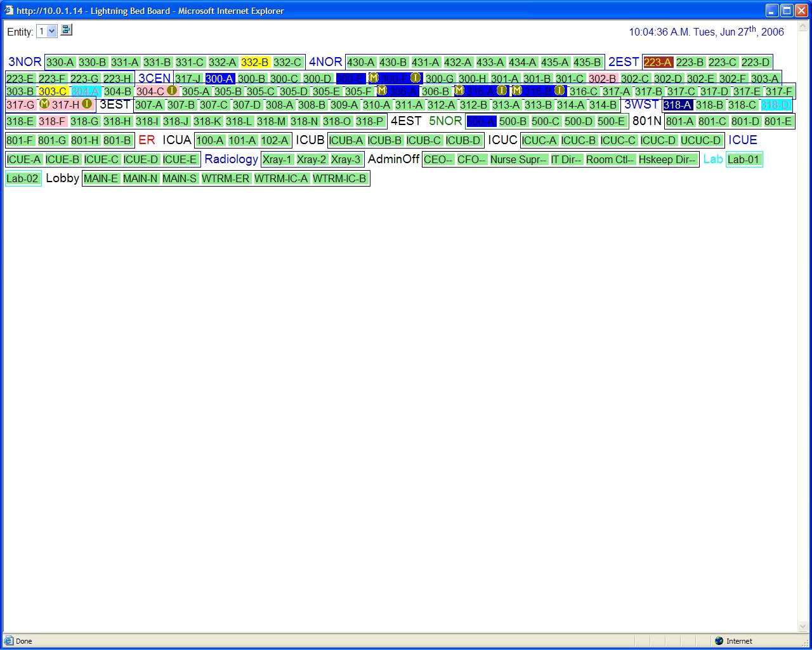
Task: Click the Internet zone globe icon in status bar
Action: point(719,641)
